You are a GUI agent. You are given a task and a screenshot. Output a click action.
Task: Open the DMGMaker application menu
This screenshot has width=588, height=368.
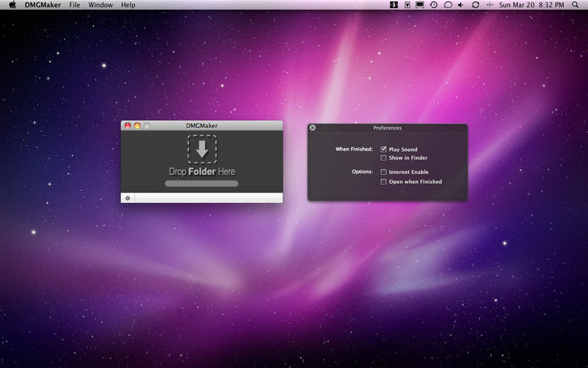pos(43,5)
